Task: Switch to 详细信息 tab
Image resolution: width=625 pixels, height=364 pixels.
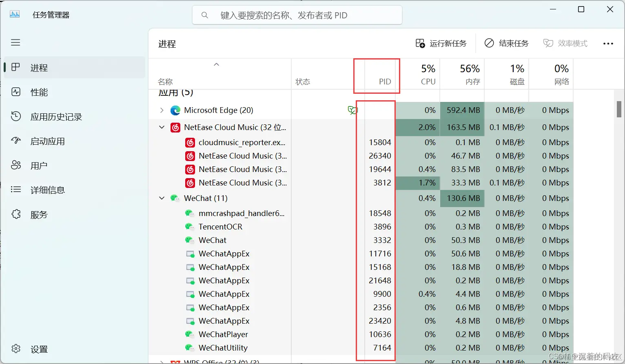Action: pyautogui.click(x=75, y=190)
